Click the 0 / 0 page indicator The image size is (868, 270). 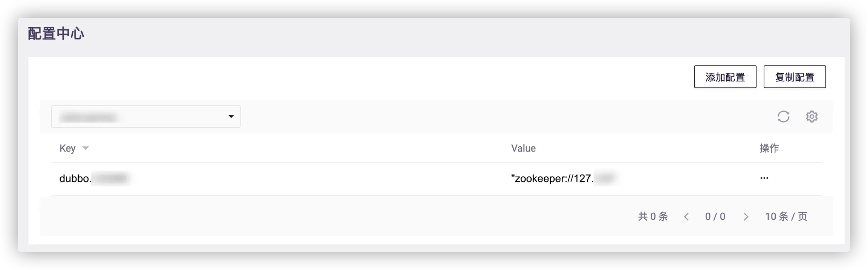[x=715, y=216]
